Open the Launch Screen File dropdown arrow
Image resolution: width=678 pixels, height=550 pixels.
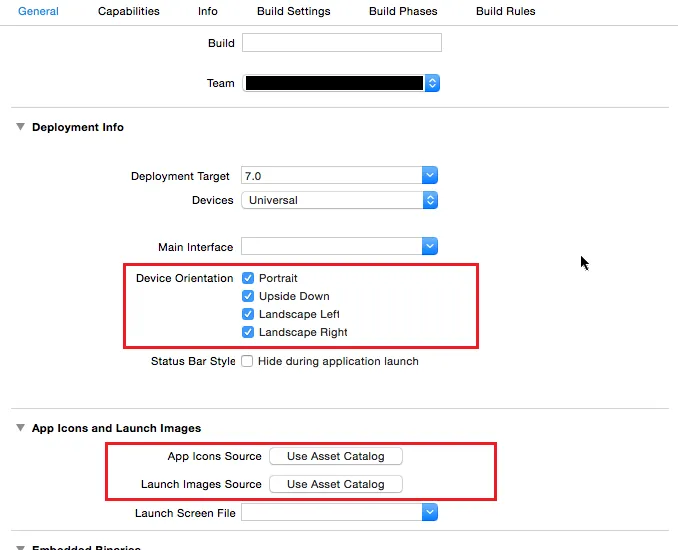[x=430, y=512]
